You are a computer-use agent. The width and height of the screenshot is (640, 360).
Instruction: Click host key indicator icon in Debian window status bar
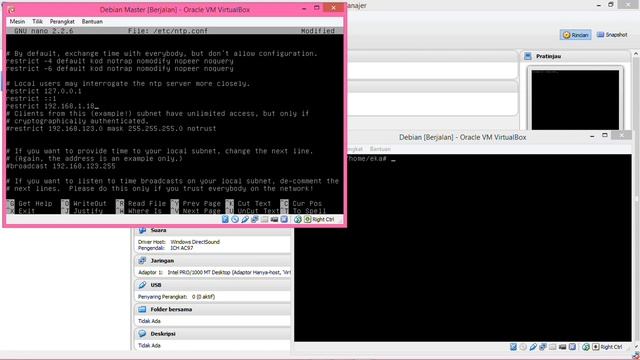pyautogui.click(x=596, y=347)
